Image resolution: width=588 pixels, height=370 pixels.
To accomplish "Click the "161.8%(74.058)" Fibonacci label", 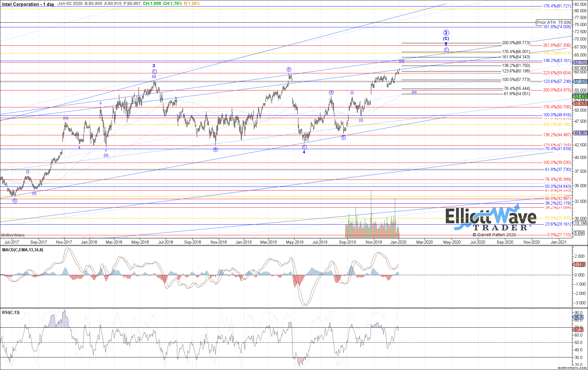I will pyautogui.click(x=557, y=27).
